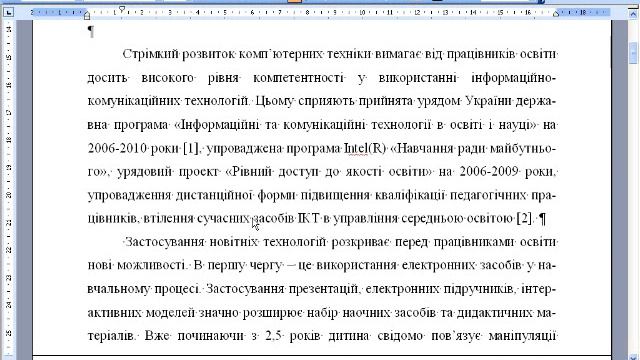Click the word "урядовий"
This screenshot has height=360, width=640.
tap(145, 172)
